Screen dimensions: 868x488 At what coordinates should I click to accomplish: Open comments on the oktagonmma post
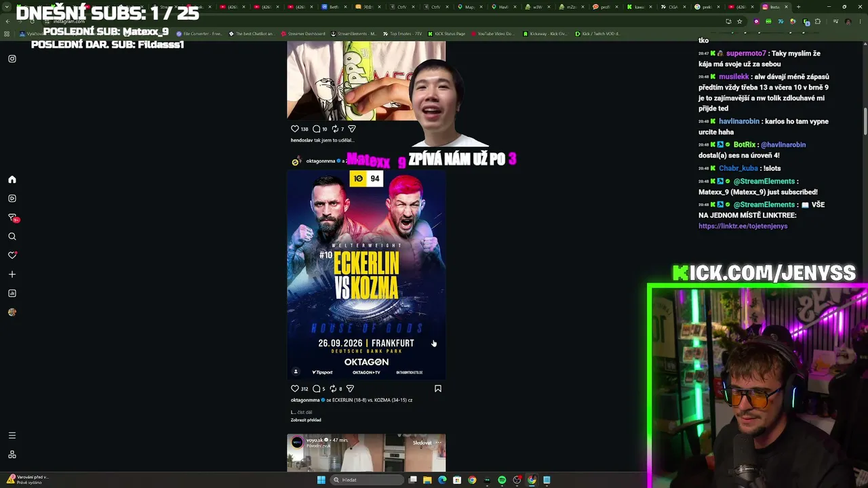pos(316,388)
